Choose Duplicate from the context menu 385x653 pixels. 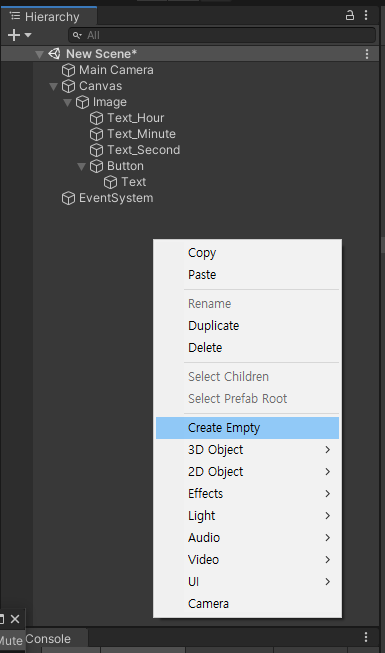tap(248, 326)
